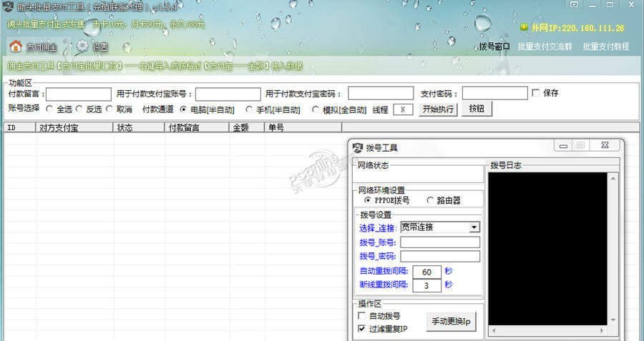Open the 拨号窗口 menu item
The image size is (644, 341).
pos(494,46)
